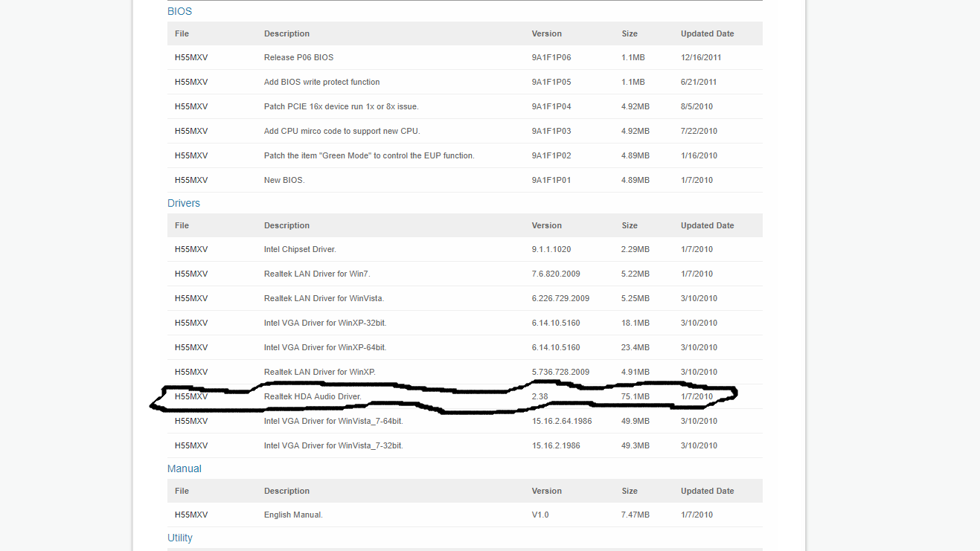
Task: Click 'Intel Chipset Driver.' description
Action: pos(300,249)
